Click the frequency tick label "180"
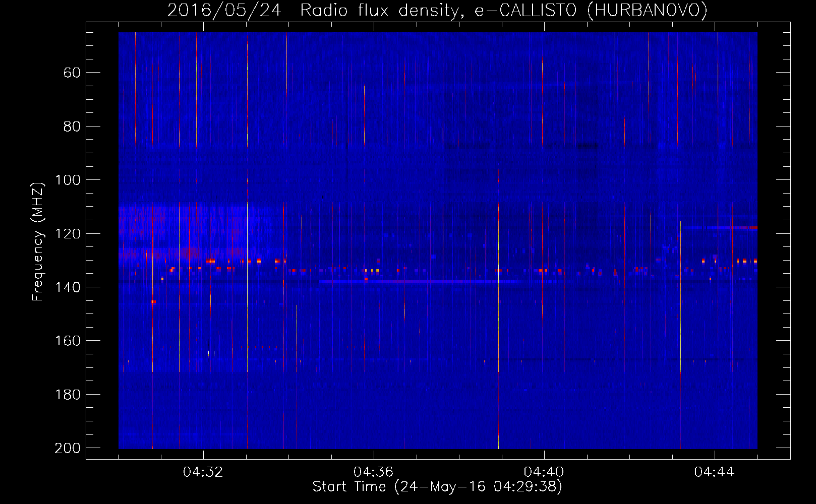Screen dimensions: 816x504 [68, 395]
